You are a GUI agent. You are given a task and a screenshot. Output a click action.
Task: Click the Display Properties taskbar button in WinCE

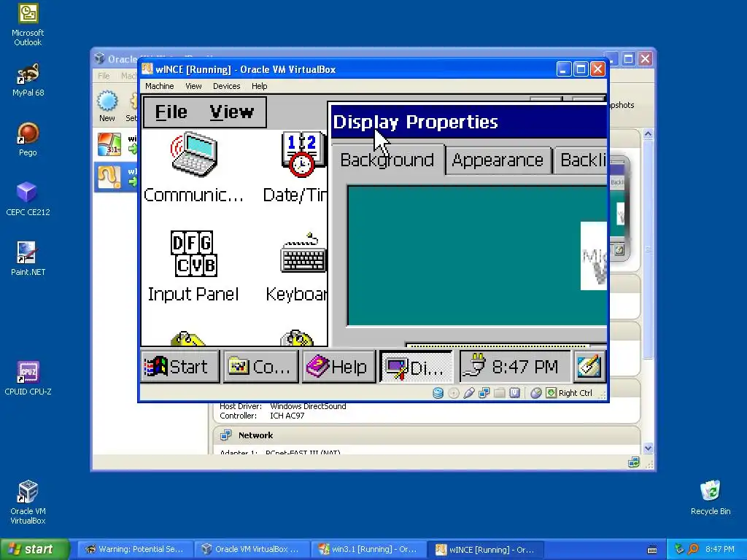pos(416,367)
